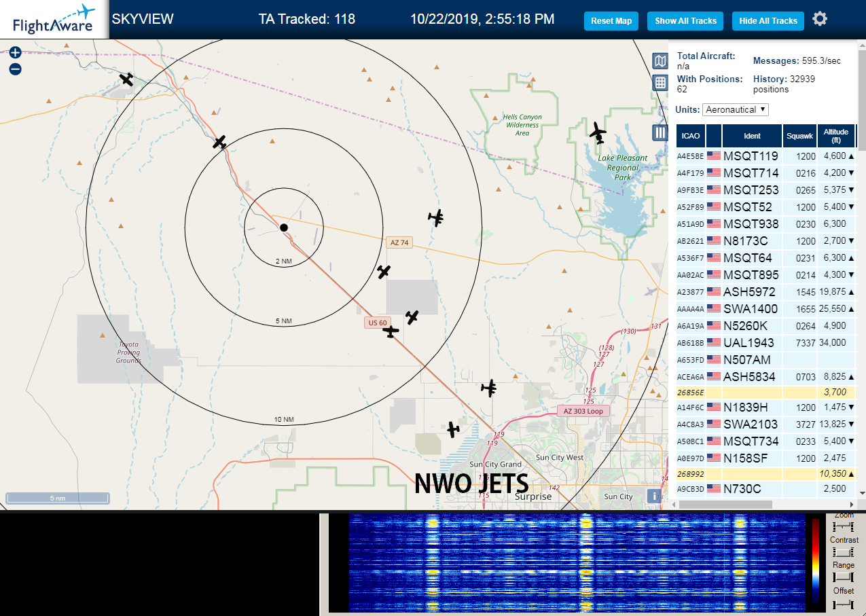Viewport: 866px width, 616px height.
Task: Click the FlightAware logo
Action: [53, 19]
